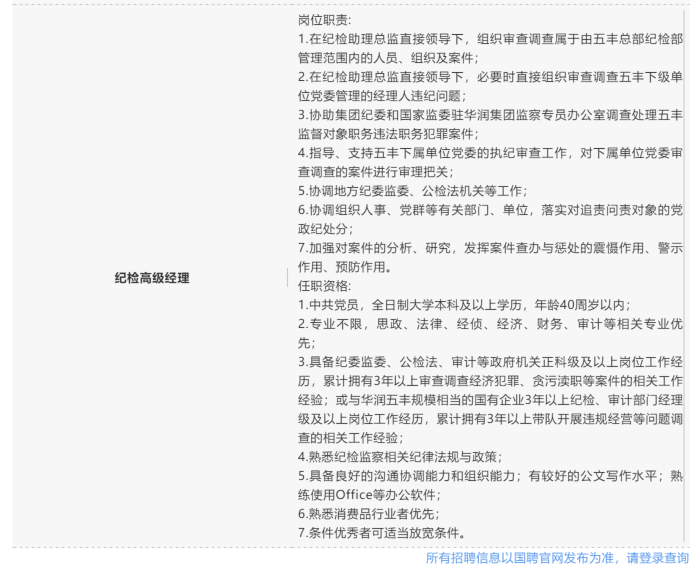The image size is (700, 581).
Task: Click the text 查的相关工作经验；
Action: pyautogui.click(x=350, y=438)
